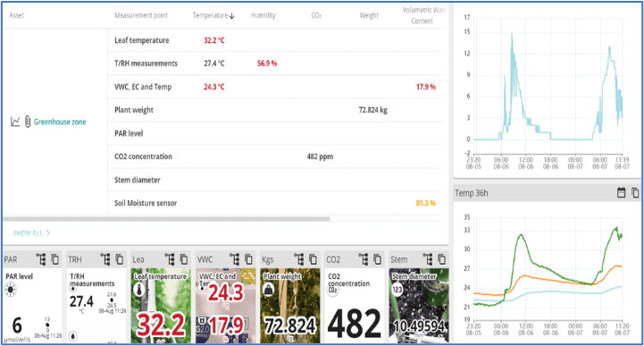Image resolution: width=644 pixels, height=346 pixels.
Task: Click the 27.4 value in T/RH card
Action: (x=81, y=302)
